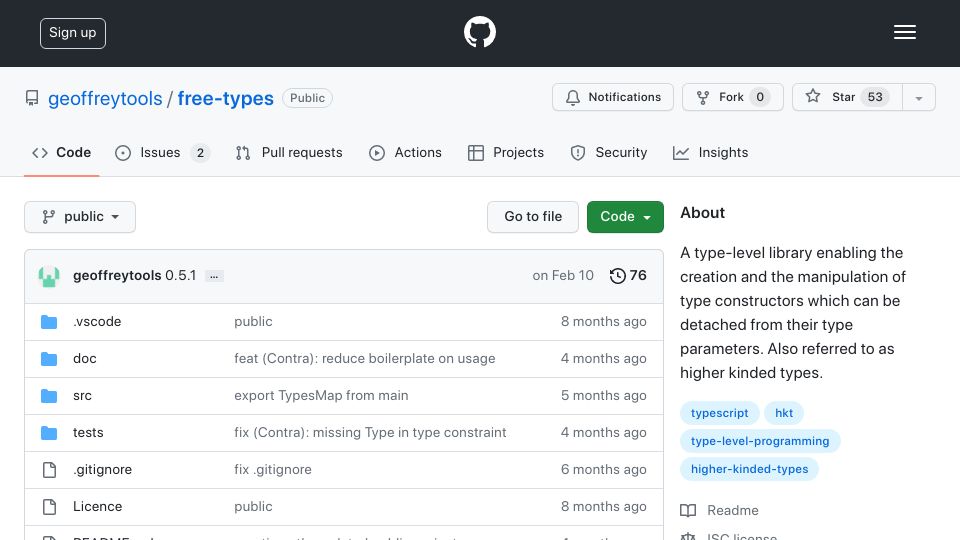Viewport: 960px width, 540px height.
Task: Open the Actions tab
Action: click(405, 152)
